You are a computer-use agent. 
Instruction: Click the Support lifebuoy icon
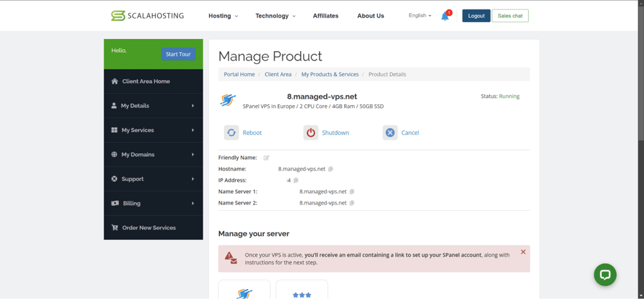tap(114, 179)
